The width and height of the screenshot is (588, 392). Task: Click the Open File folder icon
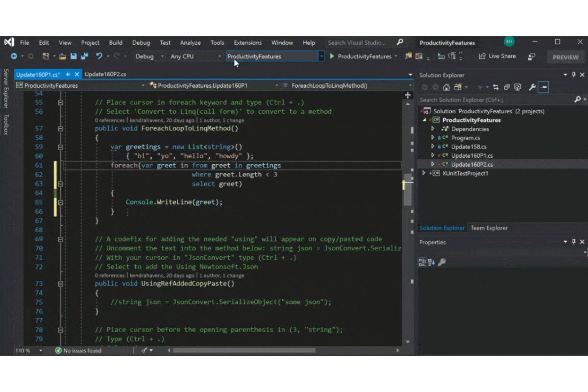click(x=63, y=56)
